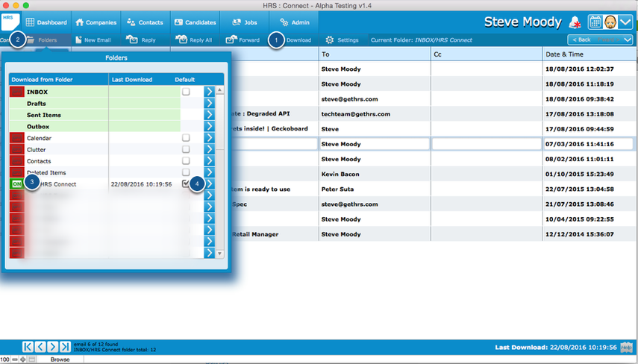Go to the Contacts tab
This screenshot has height=364, width=638.
tap(145, 22)
